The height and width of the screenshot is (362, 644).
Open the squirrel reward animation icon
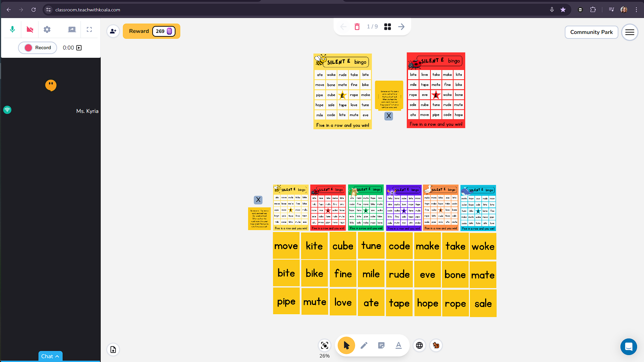436,345
